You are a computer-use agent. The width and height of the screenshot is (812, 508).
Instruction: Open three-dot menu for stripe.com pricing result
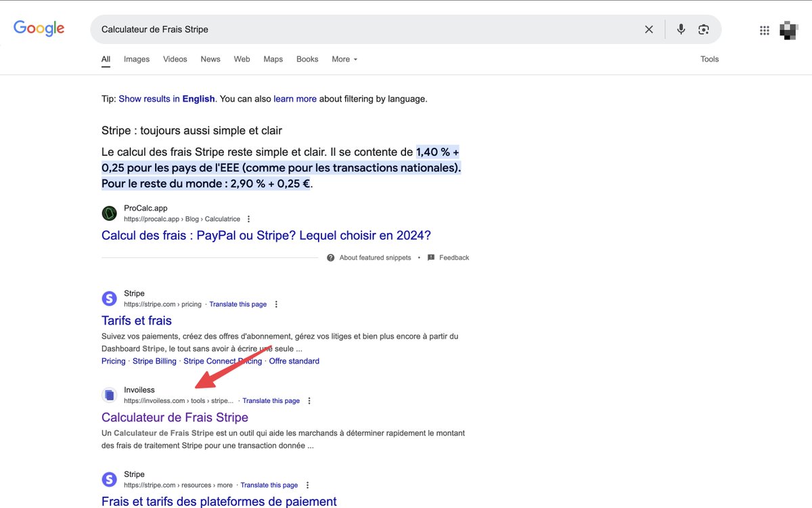click(276, 304)
